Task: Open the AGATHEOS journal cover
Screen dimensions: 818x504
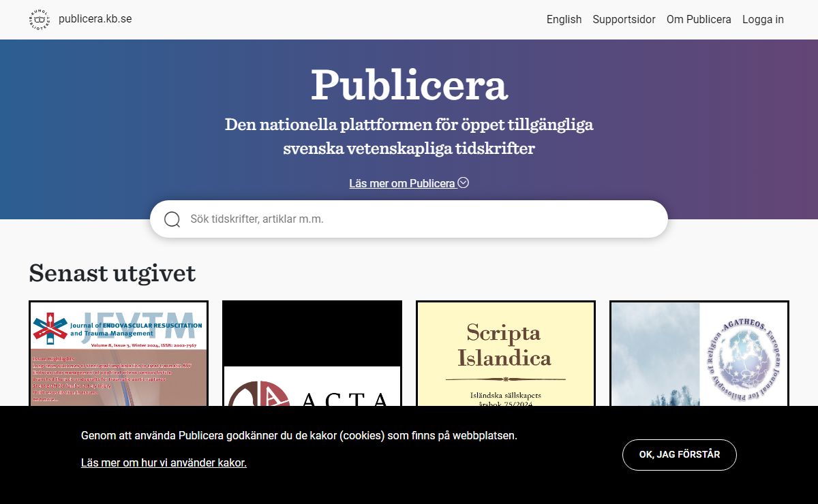Action: (699, 353)
